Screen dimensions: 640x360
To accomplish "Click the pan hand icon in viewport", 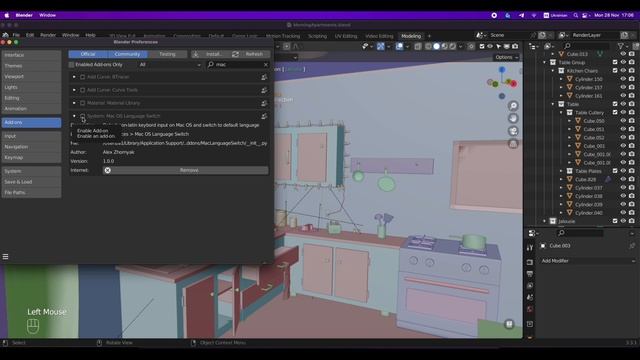I will 513,118.
